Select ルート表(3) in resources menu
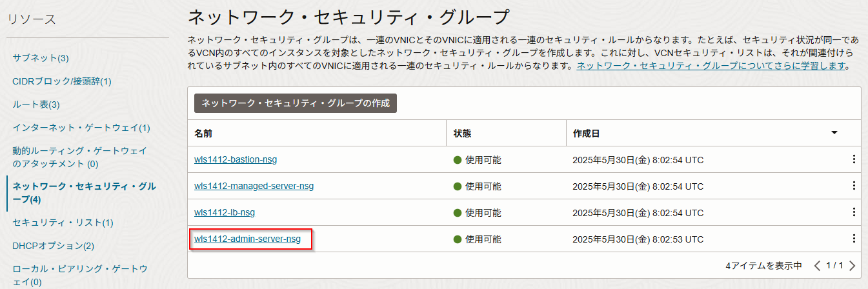 36,105
